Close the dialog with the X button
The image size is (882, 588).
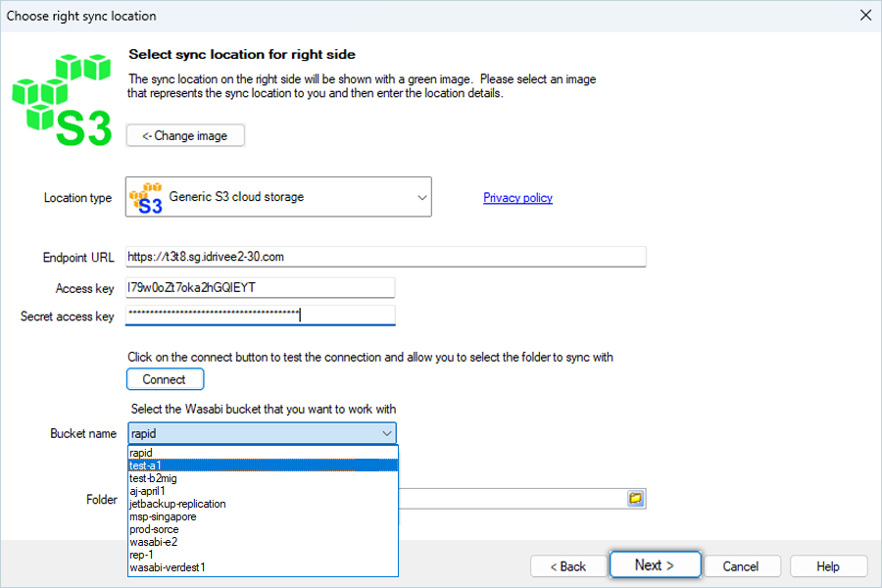tap(865, 16)
